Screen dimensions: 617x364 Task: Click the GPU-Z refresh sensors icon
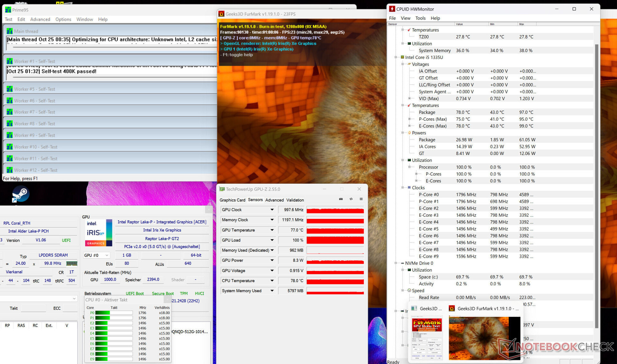(351, 199)
